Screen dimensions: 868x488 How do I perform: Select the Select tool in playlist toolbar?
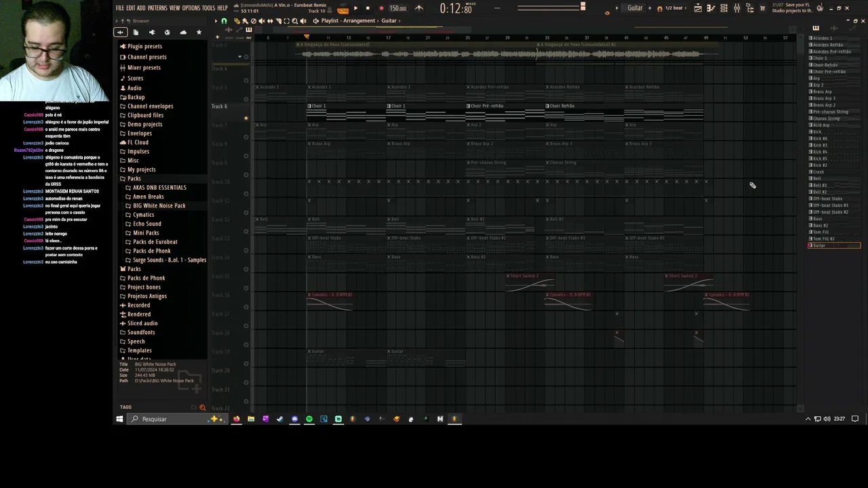(286, 21)
